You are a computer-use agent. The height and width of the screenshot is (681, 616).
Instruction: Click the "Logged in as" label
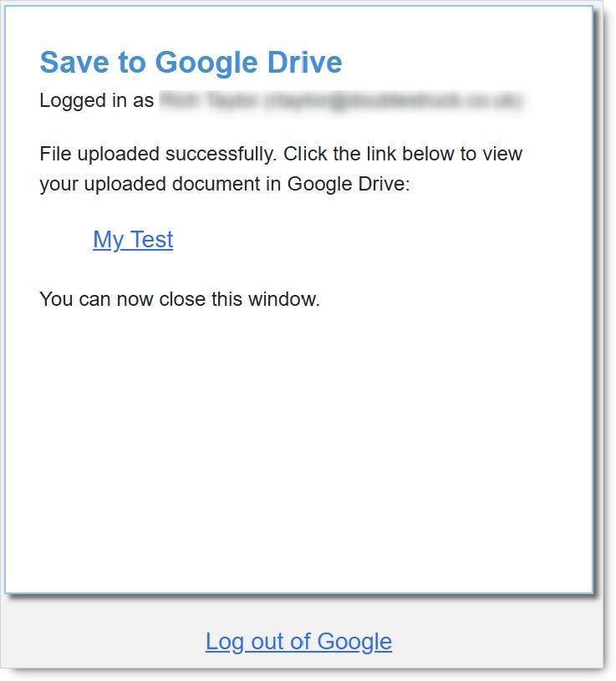[96, 101]
